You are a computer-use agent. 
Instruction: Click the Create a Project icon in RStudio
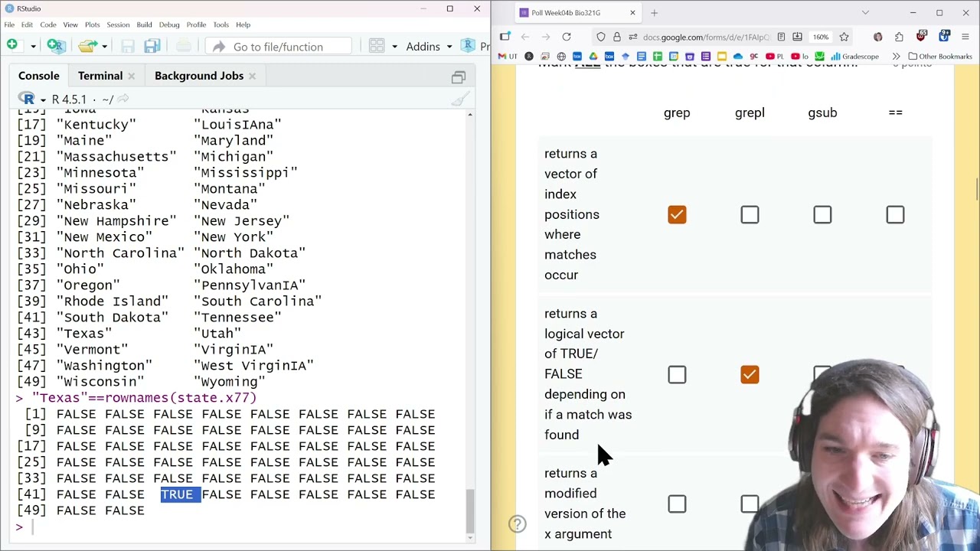[x=55, y=46]
